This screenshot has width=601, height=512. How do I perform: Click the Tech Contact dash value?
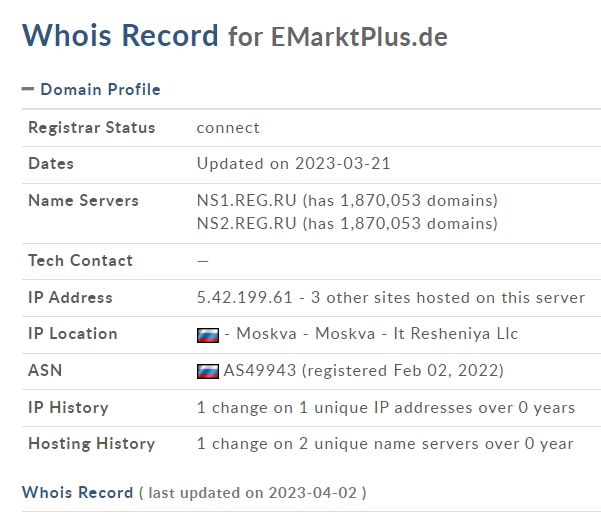203,261
